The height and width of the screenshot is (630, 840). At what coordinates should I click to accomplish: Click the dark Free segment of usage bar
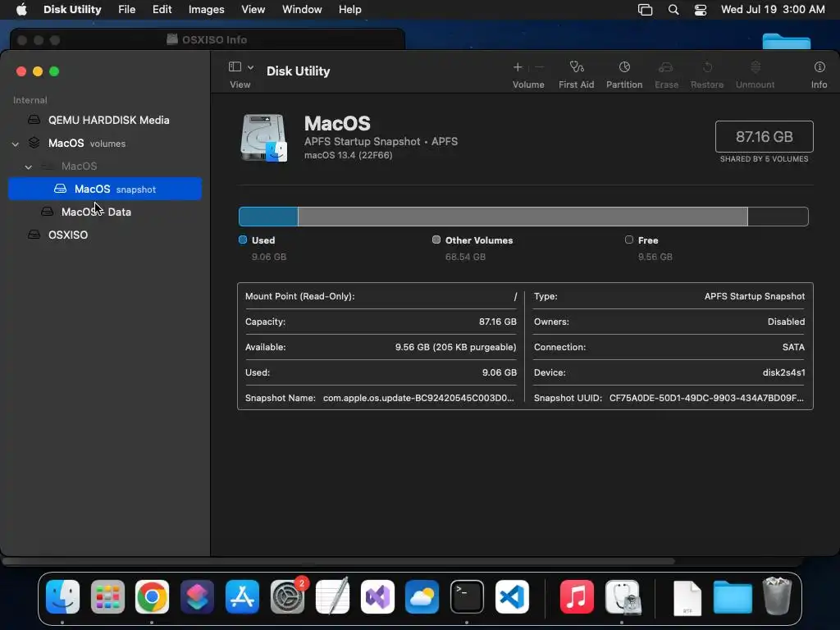click(778, 217)
